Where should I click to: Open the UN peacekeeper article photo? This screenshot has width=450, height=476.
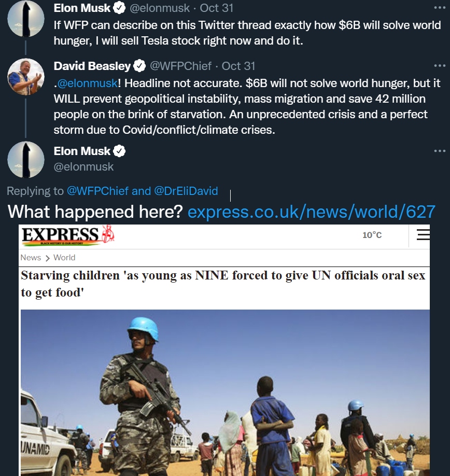coord(224,393)
